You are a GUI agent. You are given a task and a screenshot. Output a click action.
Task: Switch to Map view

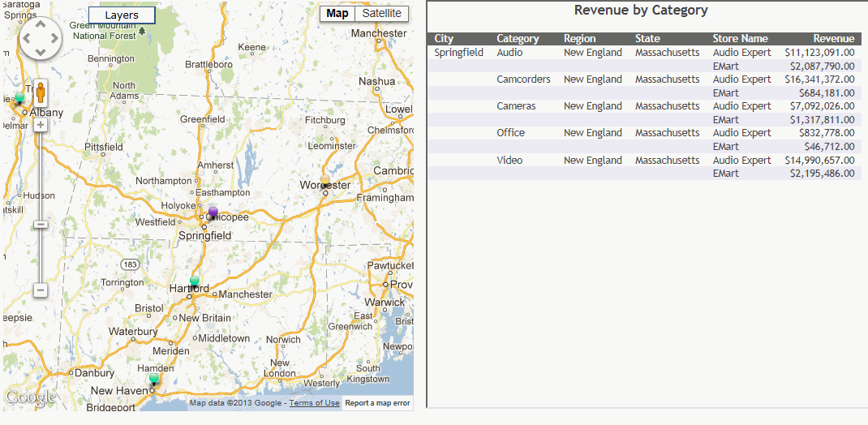coord(337,14)
